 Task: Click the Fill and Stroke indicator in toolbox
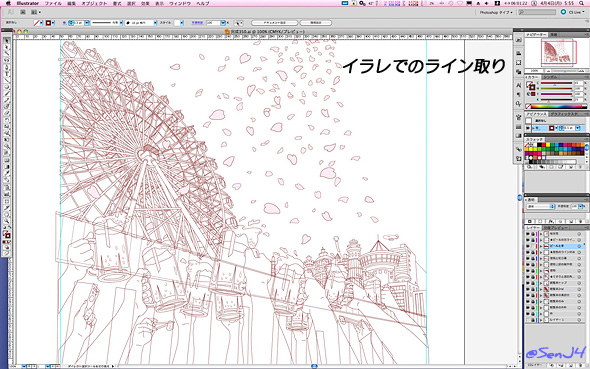coord(6,234)
